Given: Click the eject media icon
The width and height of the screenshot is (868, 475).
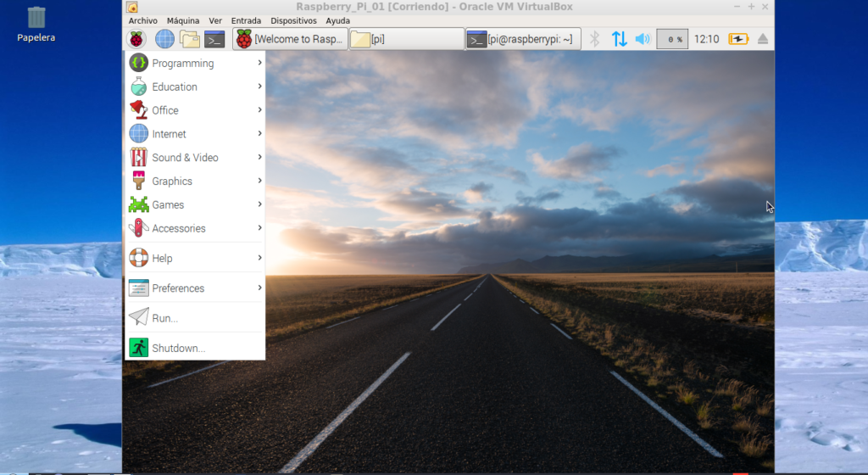Looking at the screenshot, I should (763, 39).
